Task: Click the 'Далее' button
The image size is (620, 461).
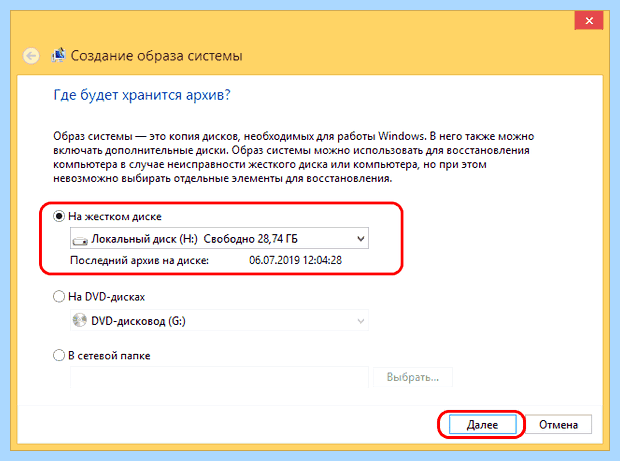Action: click(x=482, y=425)
